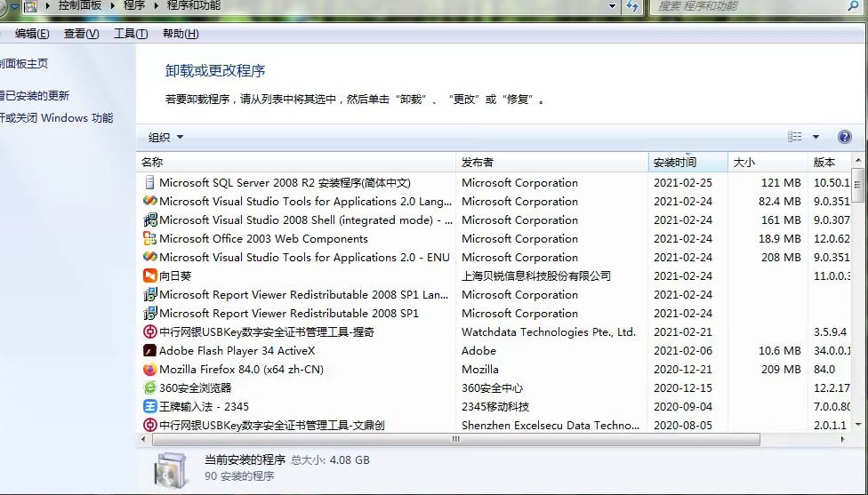The width and height of the screenshot is (868, 495).
Task: Click the Mozilla Firefox 84.0 icon
Action: (149, 369)
